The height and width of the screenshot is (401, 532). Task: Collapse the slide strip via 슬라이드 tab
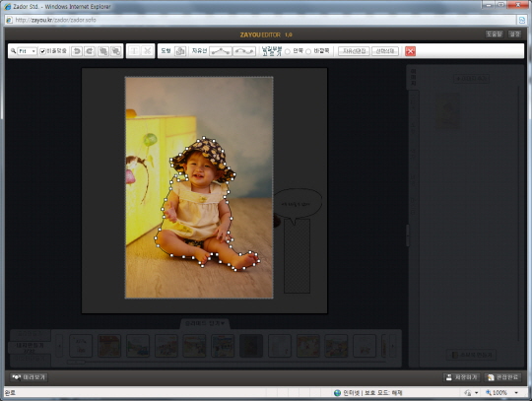[205, 323]
